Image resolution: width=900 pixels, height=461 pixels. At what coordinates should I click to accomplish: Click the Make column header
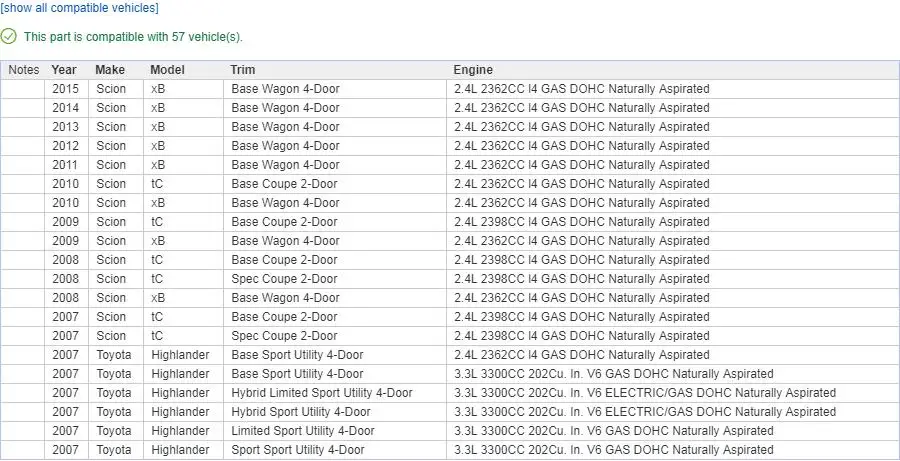(x=110, y=70)
